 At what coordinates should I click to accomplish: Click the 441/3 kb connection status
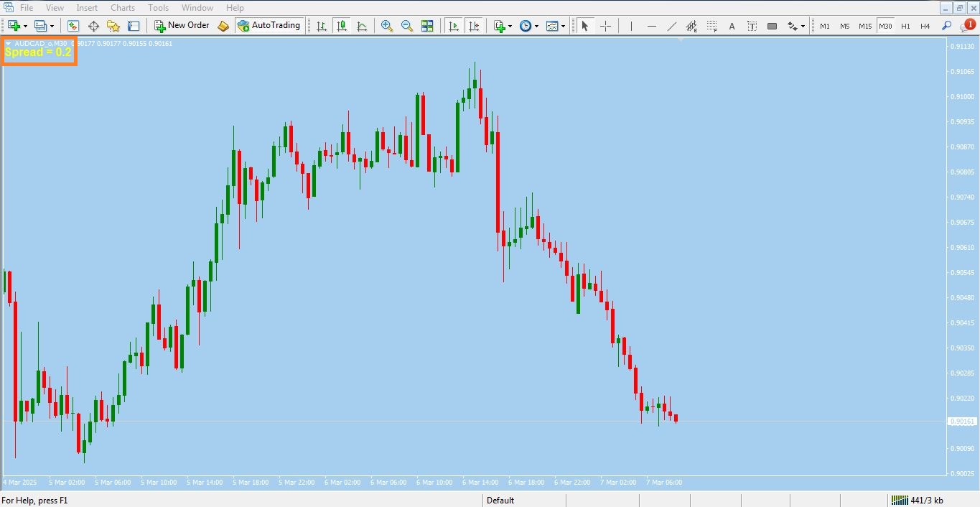pyautogui.click(x=918, y=501)
